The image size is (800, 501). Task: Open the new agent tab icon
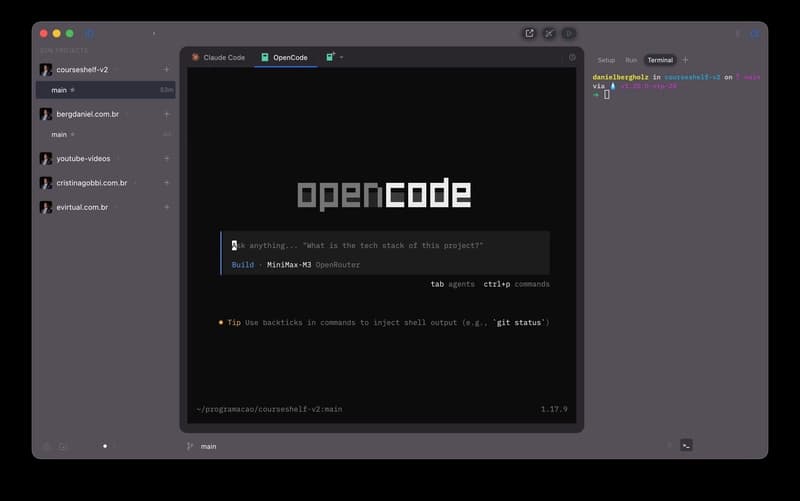click(x=330, y=57)
